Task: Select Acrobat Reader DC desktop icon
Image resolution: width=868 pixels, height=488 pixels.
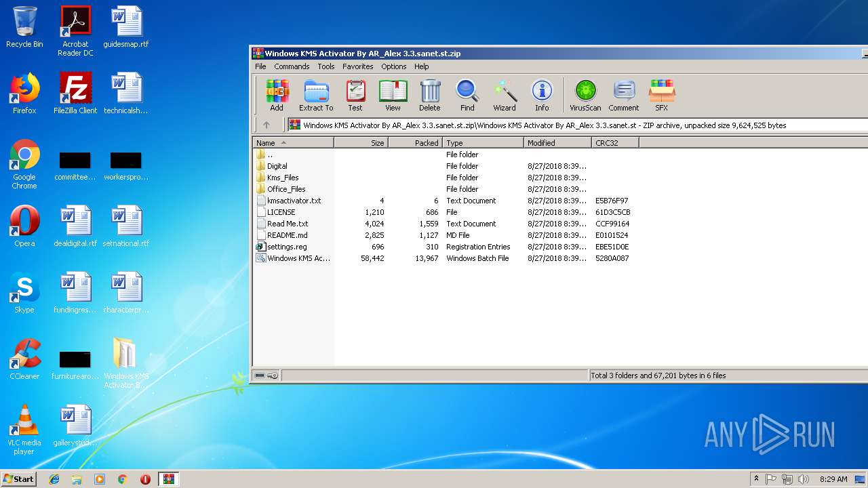Action: pyautogui.click(x=75, y=30)
